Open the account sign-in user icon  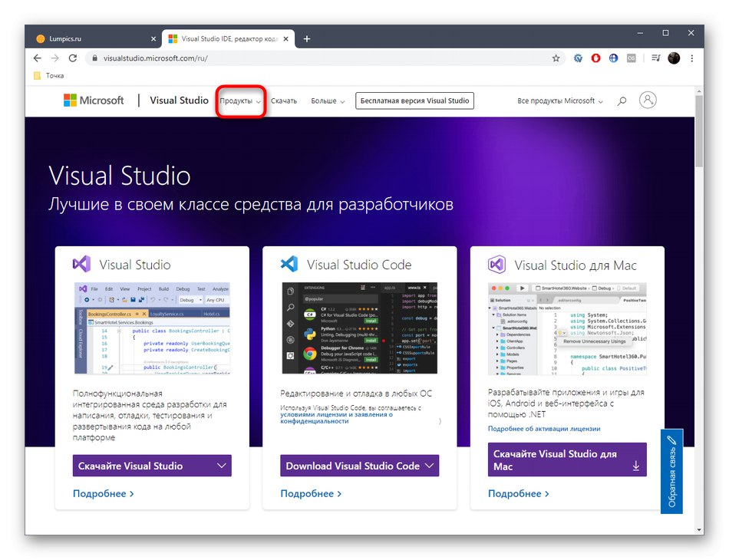pyautogui.click(x=648, y=100)
